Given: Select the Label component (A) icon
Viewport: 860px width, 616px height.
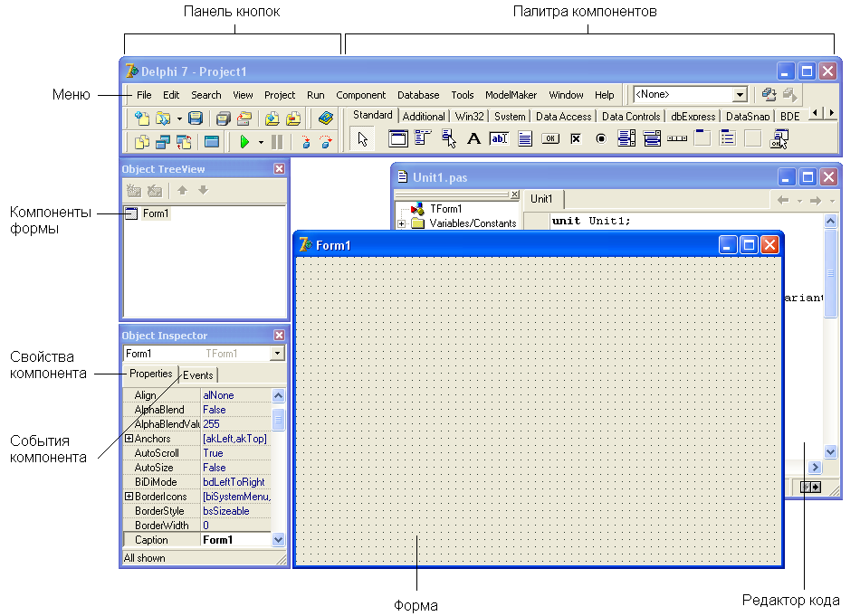Looking at the screenshot, I should pyautogui.click(x=473, y=138).
